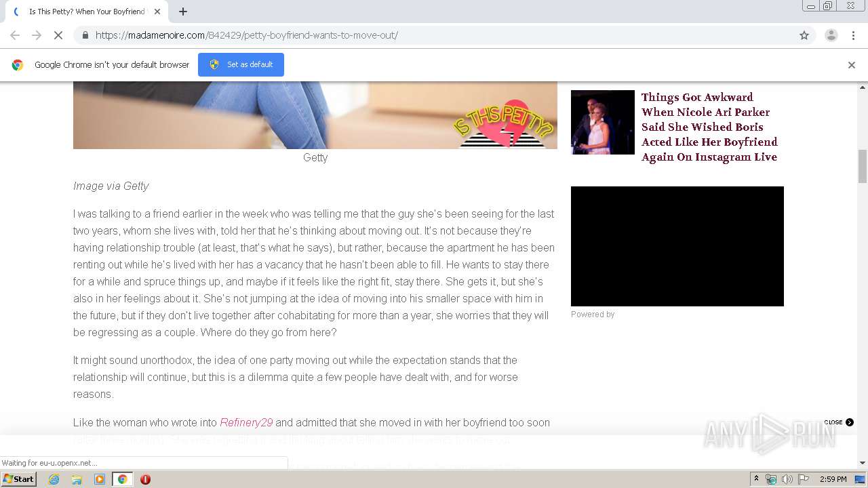The height and width of the screenshot is (488, 868).
Task: Open network status tray icon
Action: (x=771, y=479)
